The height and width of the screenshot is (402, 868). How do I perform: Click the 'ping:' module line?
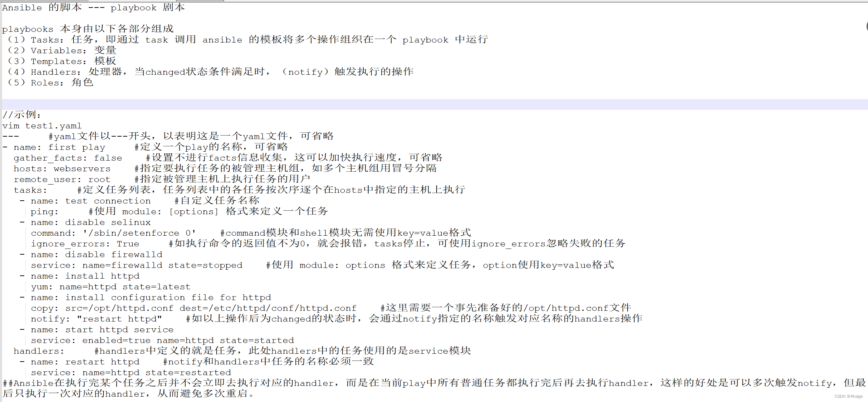[x=179, y=211]
